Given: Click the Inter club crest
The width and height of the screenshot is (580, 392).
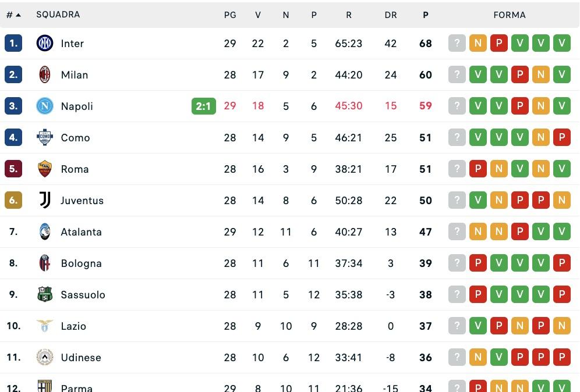Looking at the screenshot, I should coord(45,43).
